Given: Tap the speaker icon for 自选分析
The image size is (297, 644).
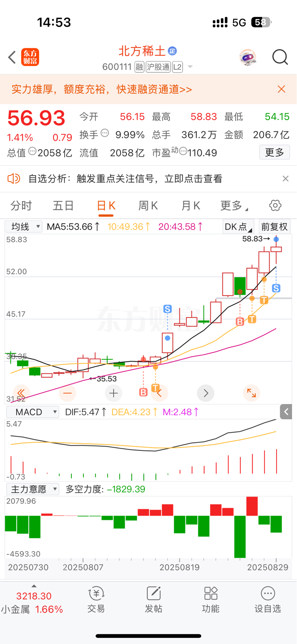Looking at the screenshot, I should 14,179.
